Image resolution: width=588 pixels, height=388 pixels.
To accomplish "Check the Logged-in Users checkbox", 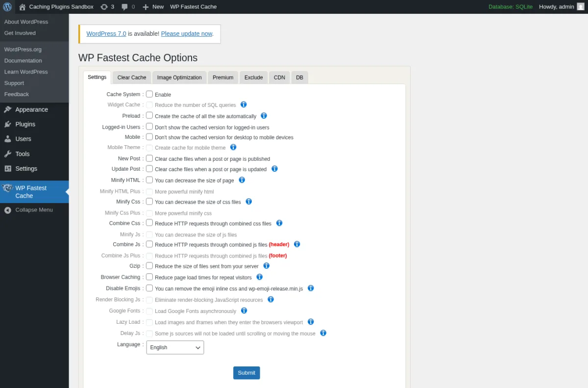I will pos(149,127).
